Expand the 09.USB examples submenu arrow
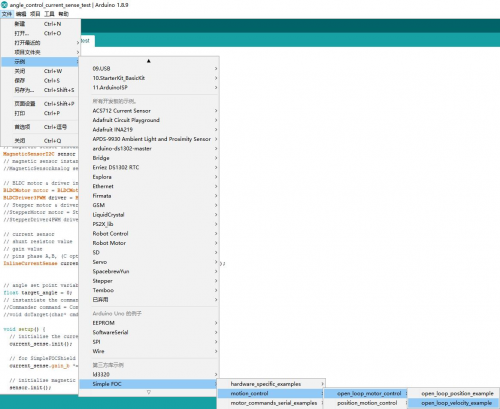Screen dimensions: 500x409 (216, 68)
